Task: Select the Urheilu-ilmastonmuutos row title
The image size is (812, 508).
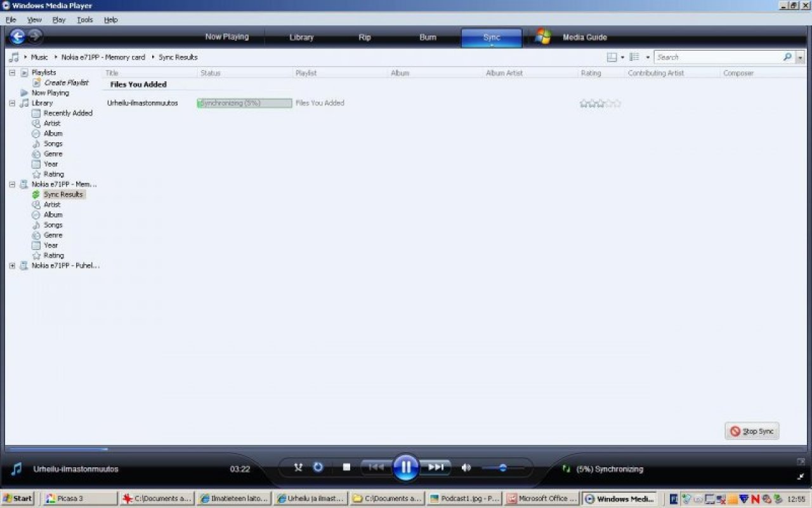Action: coord(142,103)
